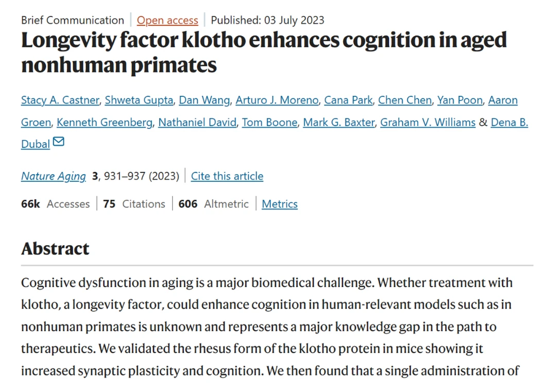Click author Chen Chen link
The height and width of the screenshot is (392, 543).
pyautogui.click(x=405, y=100)
